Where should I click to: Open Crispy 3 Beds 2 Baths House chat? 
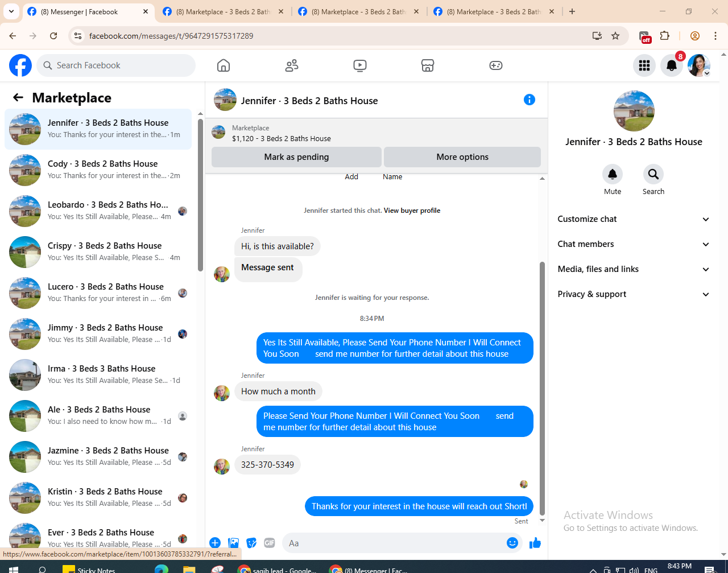coord(98,252)
